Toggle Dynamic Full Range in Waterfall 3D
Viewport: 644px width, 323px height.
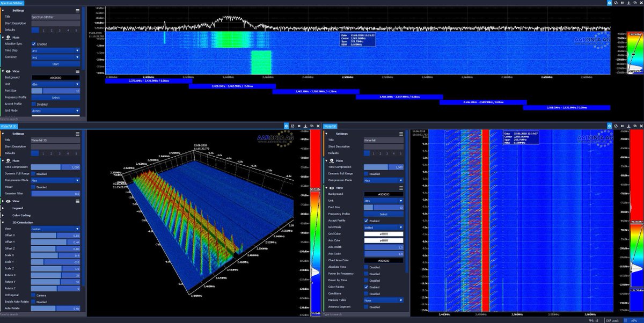34,174
